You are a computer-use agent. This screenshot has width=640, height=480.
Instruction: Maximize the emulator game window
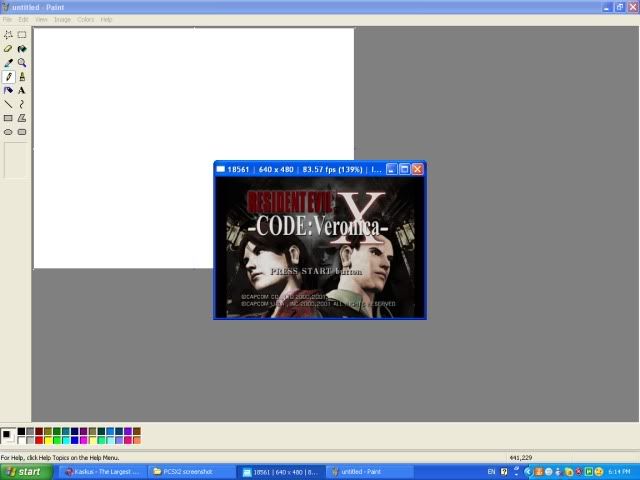click(404, 169)
